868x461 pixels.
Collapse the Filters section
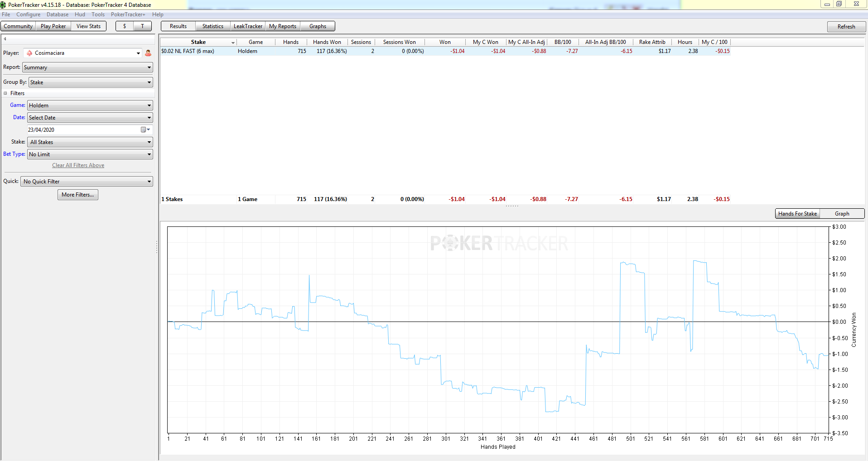(x=5, y=93)
